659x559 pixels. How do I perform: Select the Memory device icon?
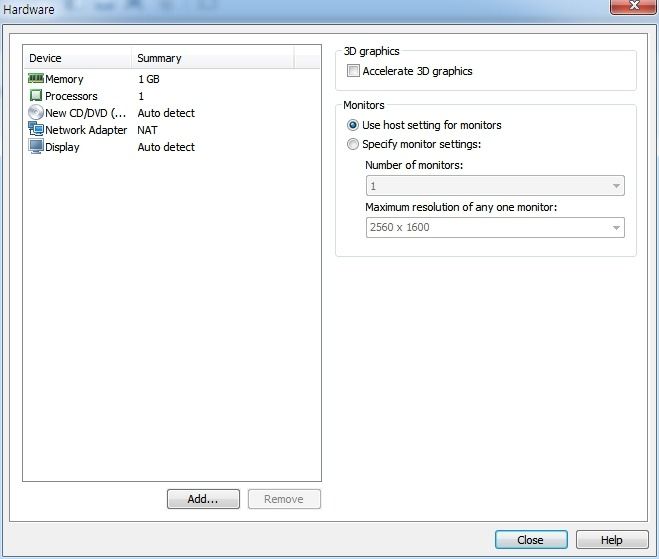[36, 78]
